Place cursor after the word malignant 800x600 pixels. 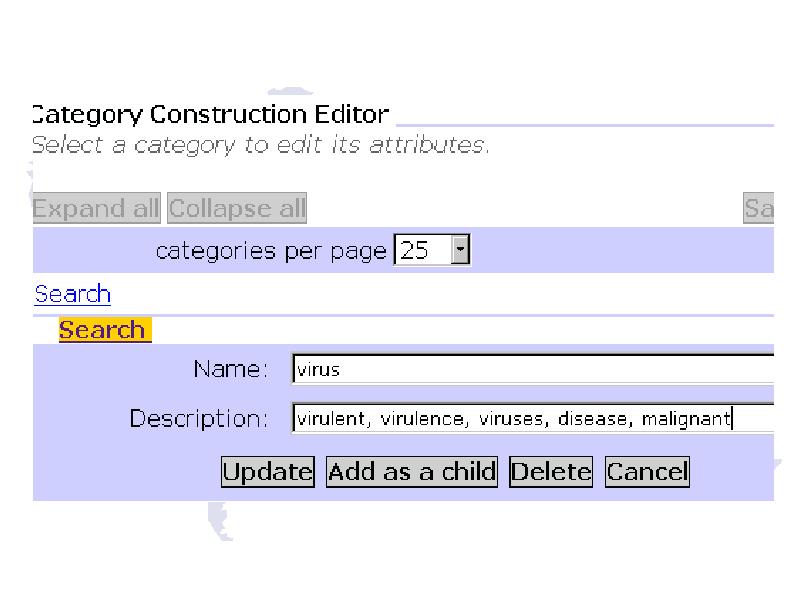point(732,419)
